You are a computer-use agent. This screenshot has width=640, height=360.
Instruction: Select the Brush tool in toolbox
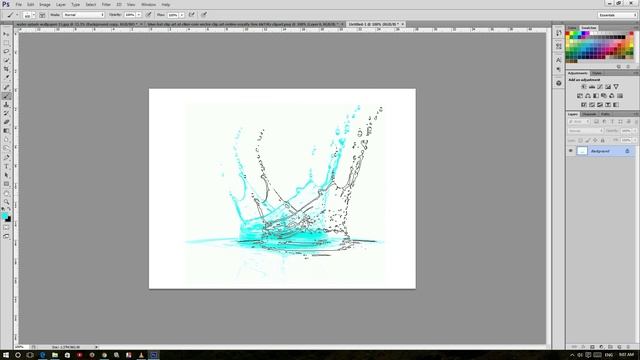pyautogui.click(x=6, y=96)
